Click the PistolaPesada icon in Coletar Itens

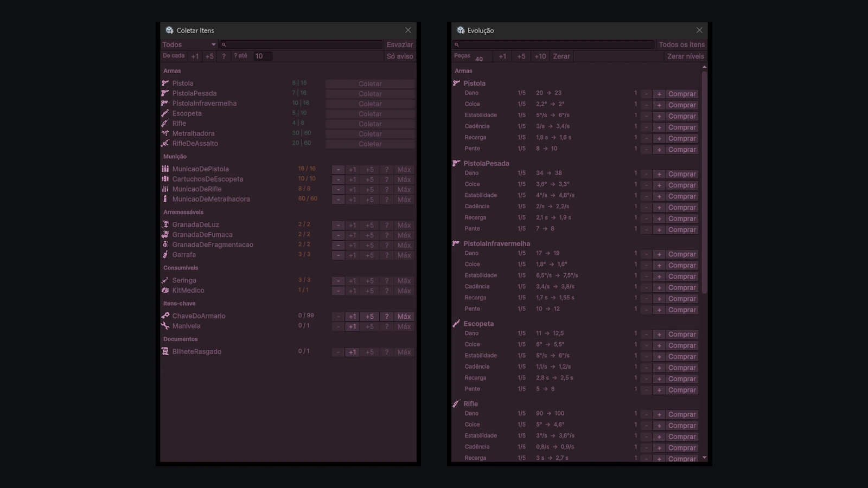click(165, 93)
